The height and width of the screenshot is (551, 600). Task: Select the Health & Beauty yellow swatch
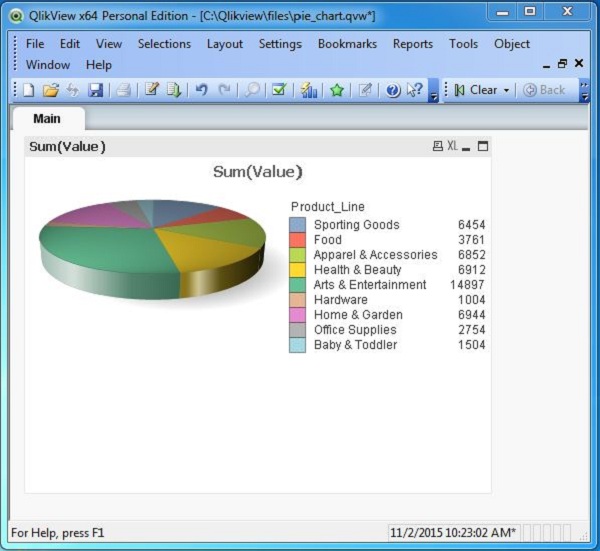[x=297, y=270]
